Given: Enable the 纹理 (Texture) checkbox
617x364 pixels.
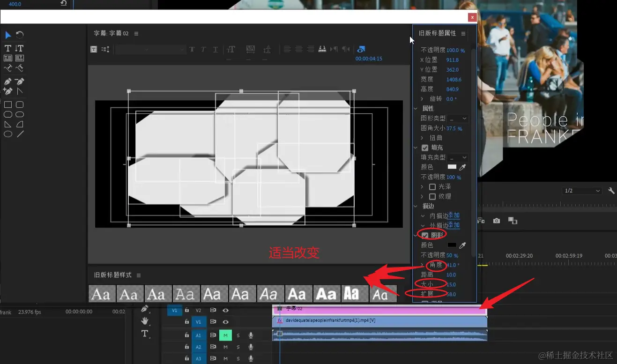Looking at the screenshot, I should [x=432, y=197].
